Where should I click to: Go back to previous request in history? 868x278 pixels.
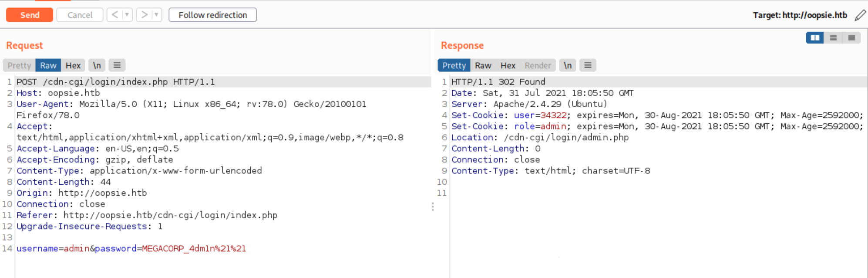pyautogui.click(x=114, y=15)
